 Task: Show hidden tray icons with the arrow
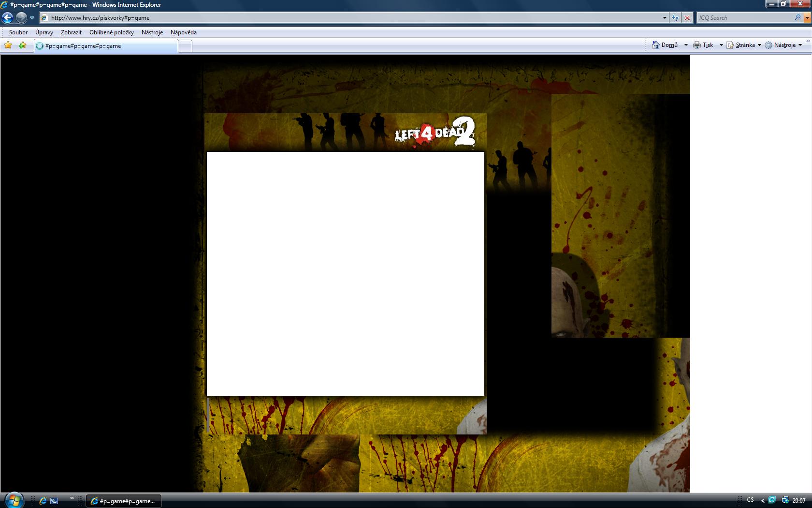point(763,501)
